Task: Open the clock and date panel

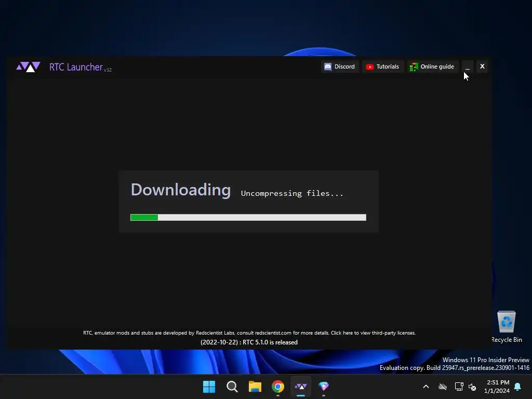Action: tap(497, 387)
